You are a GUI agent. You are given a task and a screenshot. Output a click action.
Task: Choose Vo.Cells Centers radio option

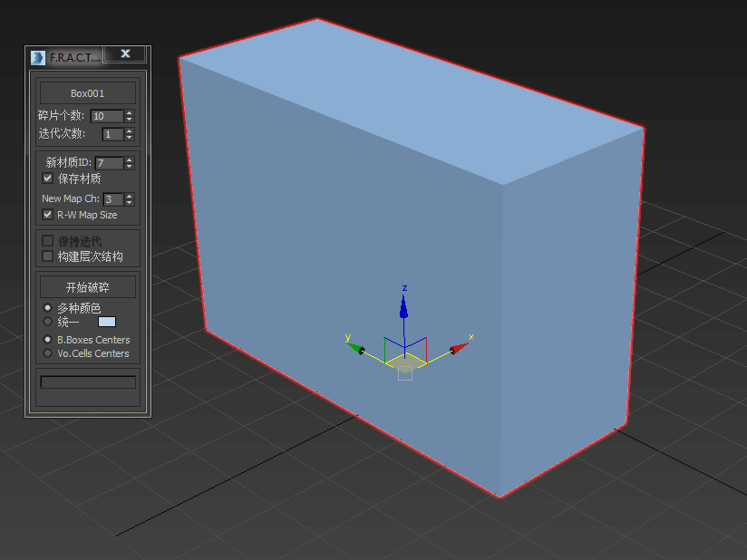(x=48, y=353)
